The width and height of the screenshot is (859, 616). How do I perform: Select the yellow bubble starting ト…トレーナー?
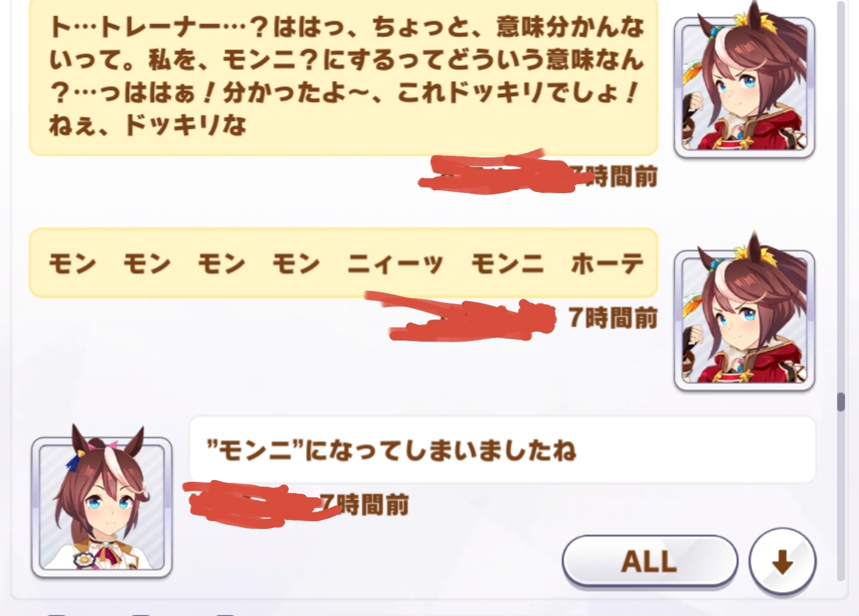pyautogui.click(x=344, y=76)
